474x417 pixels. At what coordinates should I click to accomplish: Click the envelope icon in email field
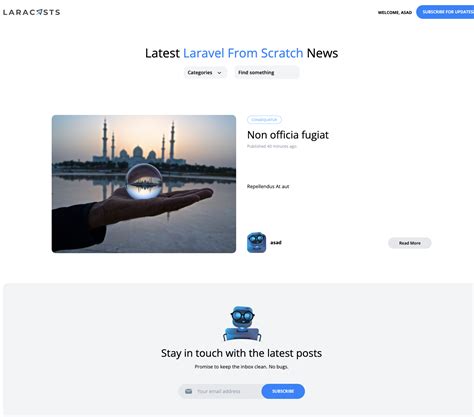[188, 391]
